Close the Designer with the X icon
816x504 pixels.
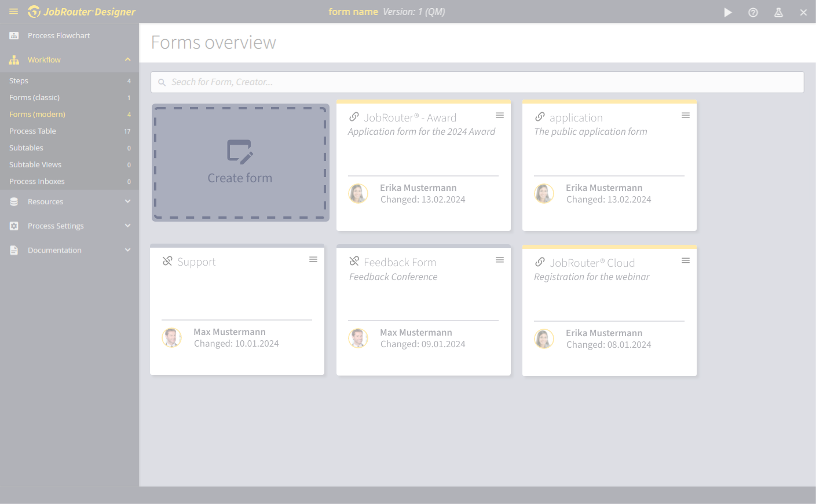(x=803, y=12)
